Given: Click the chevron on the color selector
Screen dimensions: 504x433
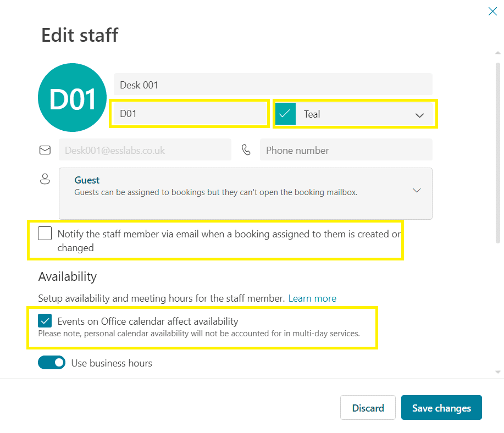Looking at the screenshot, I should click(x=419, y=115).
